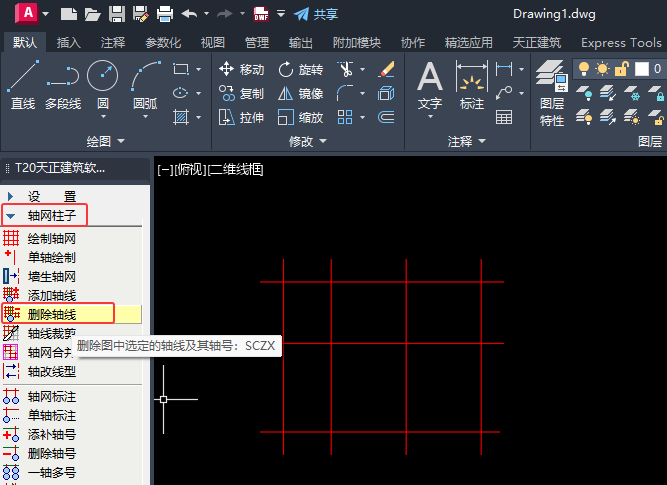This screenshot has width=667, height=485.
Task: Click the offset tool icon
Action: (x=386, y=117)
